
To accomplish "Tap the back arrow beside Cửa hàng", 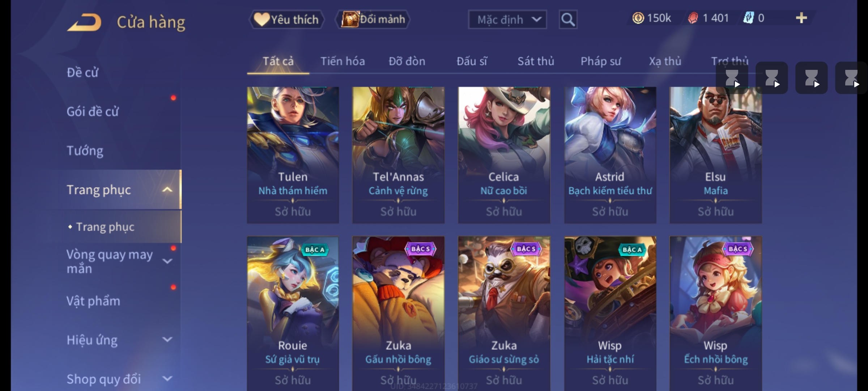I will [x=84, y=22].
